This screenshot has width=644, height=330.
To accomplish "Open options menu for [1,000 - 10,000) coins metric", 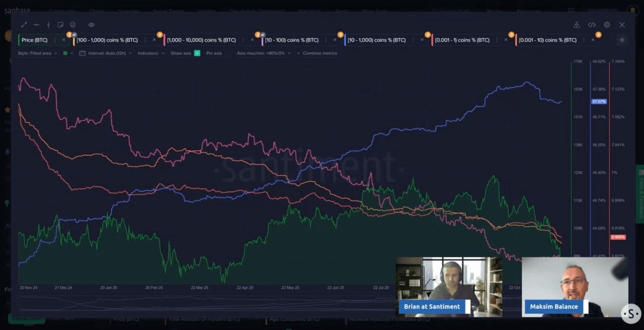I will tap(244, 40).
